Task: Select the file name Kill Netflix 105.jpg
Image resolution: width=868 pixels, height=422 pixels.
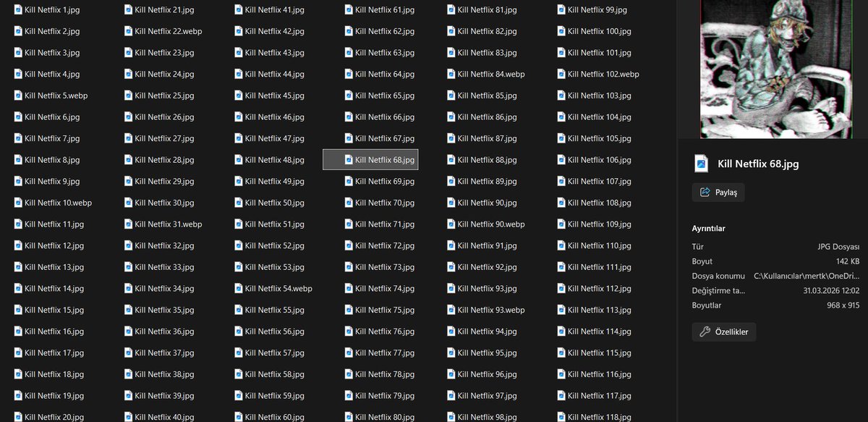Action: [x=600, y=138]
